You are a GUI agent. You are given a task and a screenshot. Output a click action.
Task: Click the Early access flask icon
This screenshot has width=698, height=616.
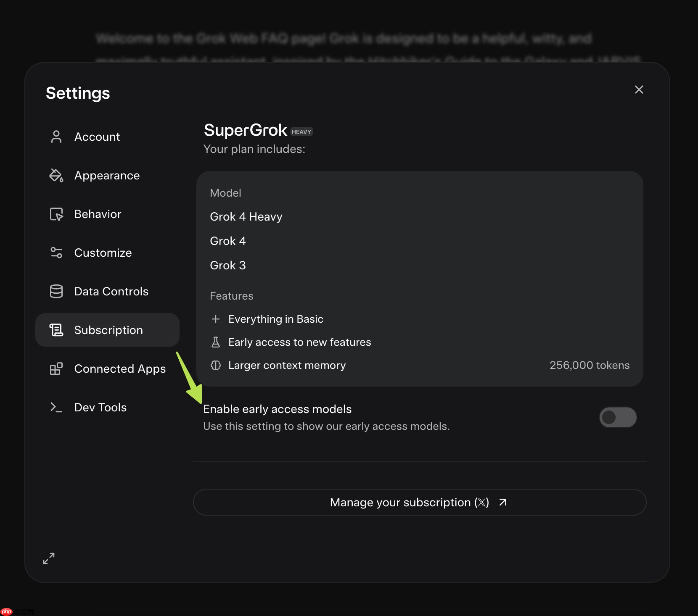click(216, 342)
